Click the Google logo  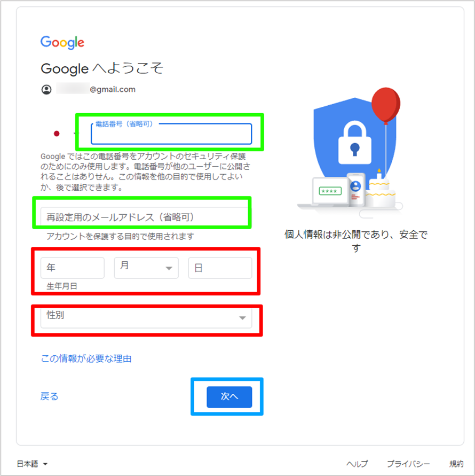click(62, 43)
